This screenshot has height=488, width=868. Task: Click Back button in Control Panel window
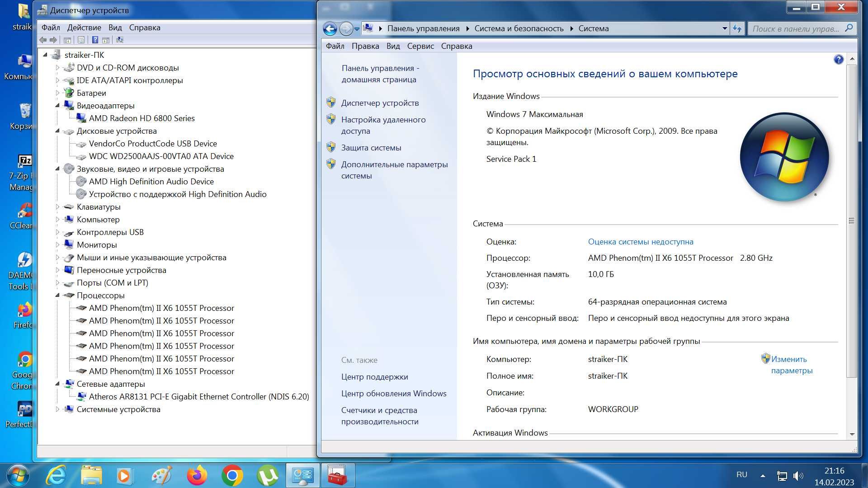(330, 29)
